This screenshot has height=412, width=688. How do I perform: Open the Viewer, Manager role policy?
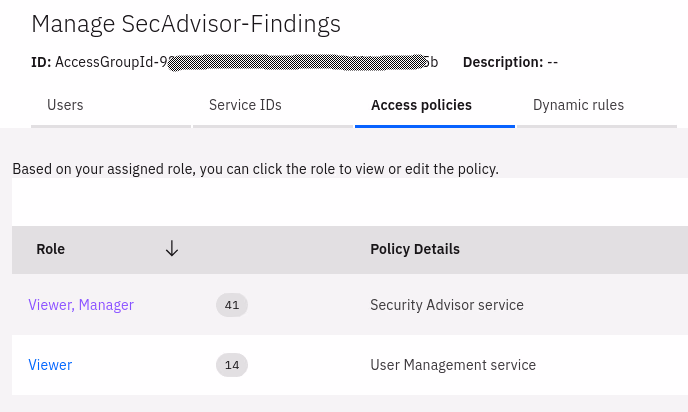tap(81, 305)
